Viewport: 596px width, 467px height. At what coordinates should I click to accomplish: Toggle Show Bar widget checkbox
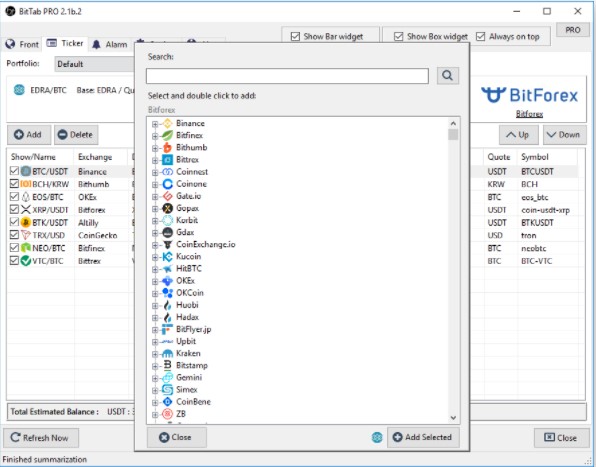295,36
